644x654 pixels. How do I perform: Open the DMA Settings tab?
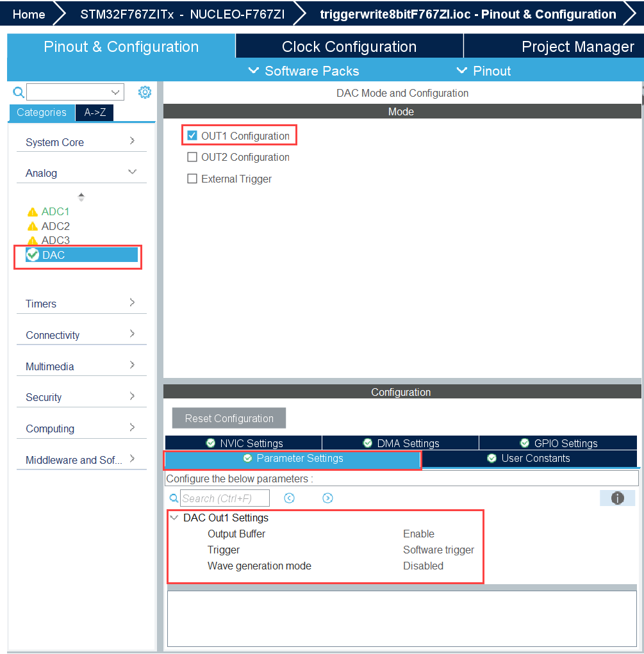point(400,443)
